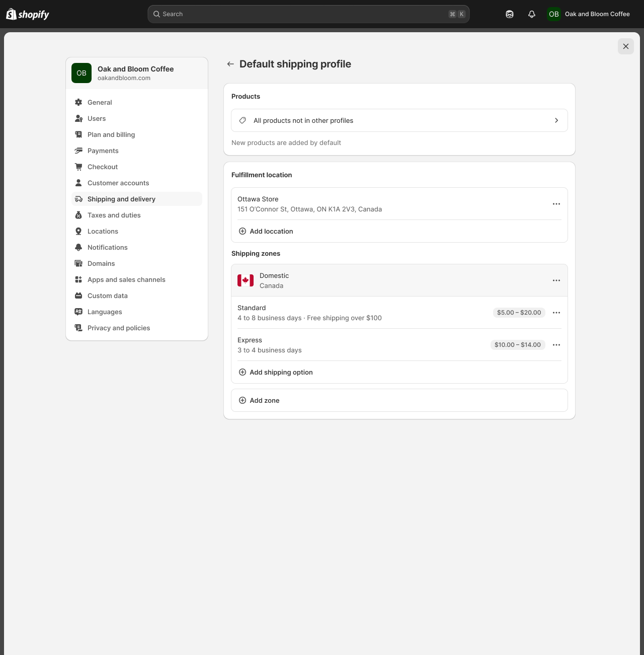Select Shipping and delivery menu item

click(137, 199)
